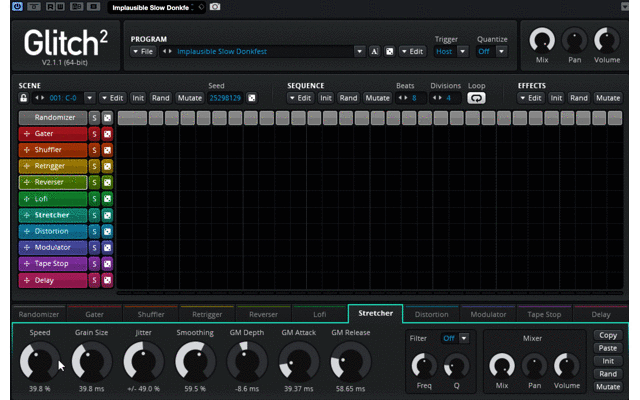Click the dice icon on the Gater row
The width and height of the screenshot is (640, 400).
click(107, 134)
